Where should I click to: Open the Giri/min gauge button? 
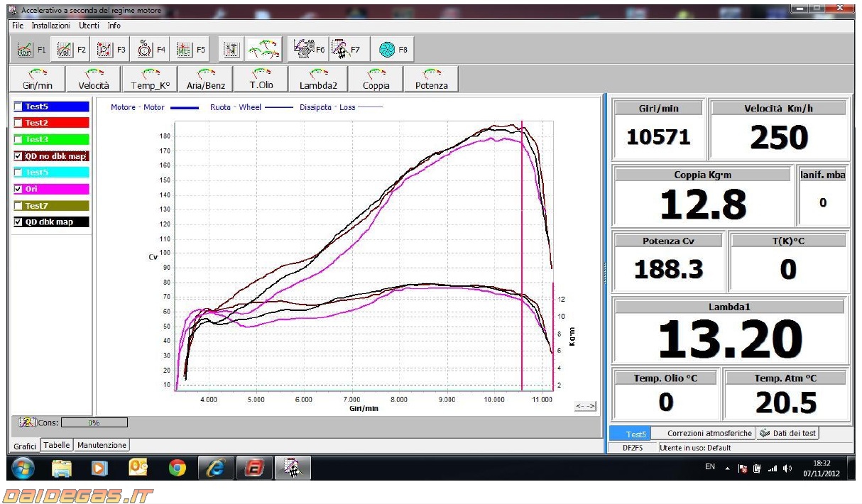[37, 80]
